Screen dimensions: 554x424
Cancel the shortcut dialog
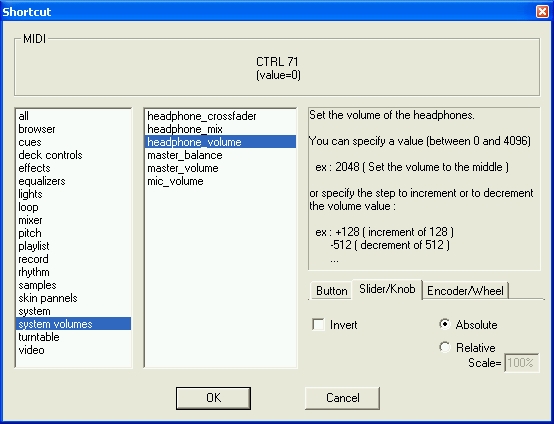click(342, 398)
